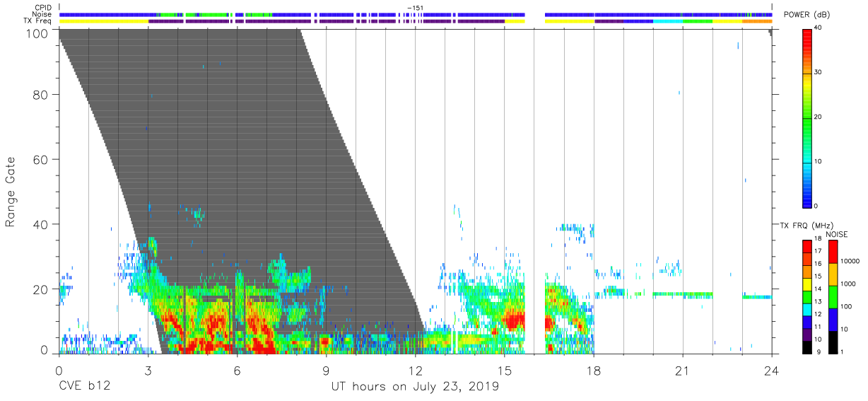Click the UT hours on July 23, 2019 title
This screenshot has height=401, width=868.
click(415, 387)
